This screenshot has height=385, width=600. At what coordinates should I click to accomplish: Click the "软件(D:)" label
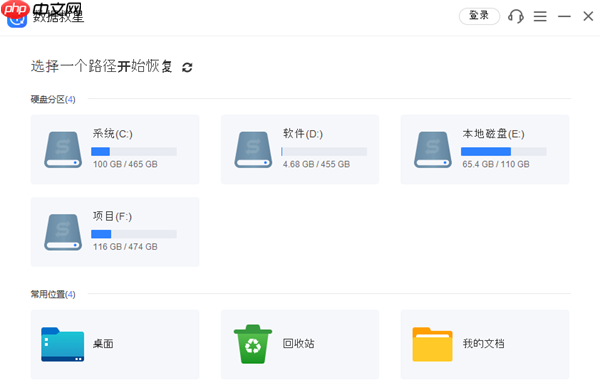303,134
